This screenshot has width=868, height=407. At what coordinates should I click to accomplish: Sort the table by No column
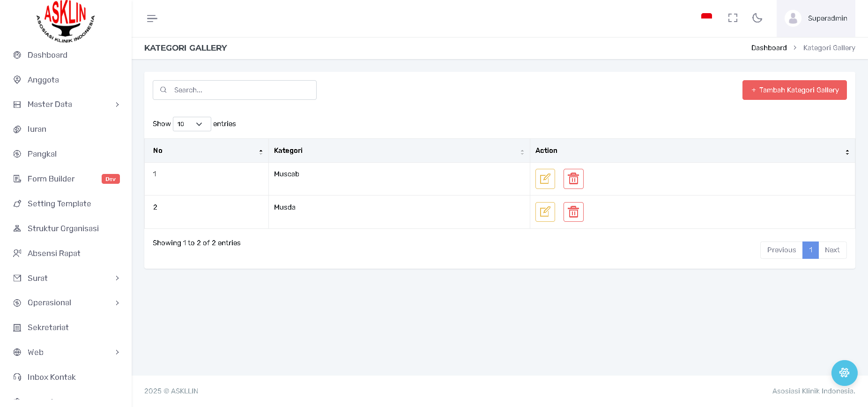pos(206,151)
